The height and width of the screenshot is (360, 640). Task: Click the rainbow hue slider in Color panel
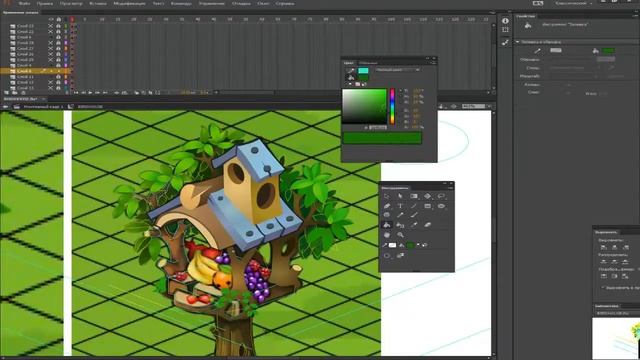[392, 106]
